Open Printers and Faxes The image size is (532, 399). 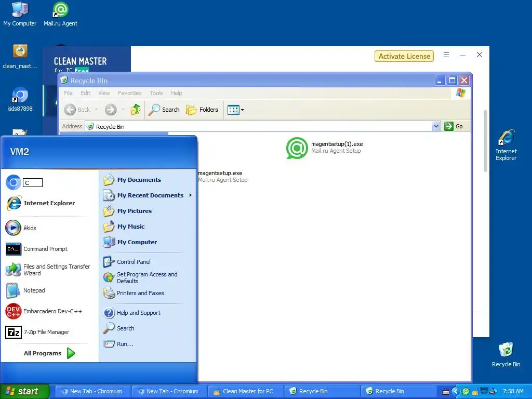click(134, 293)
